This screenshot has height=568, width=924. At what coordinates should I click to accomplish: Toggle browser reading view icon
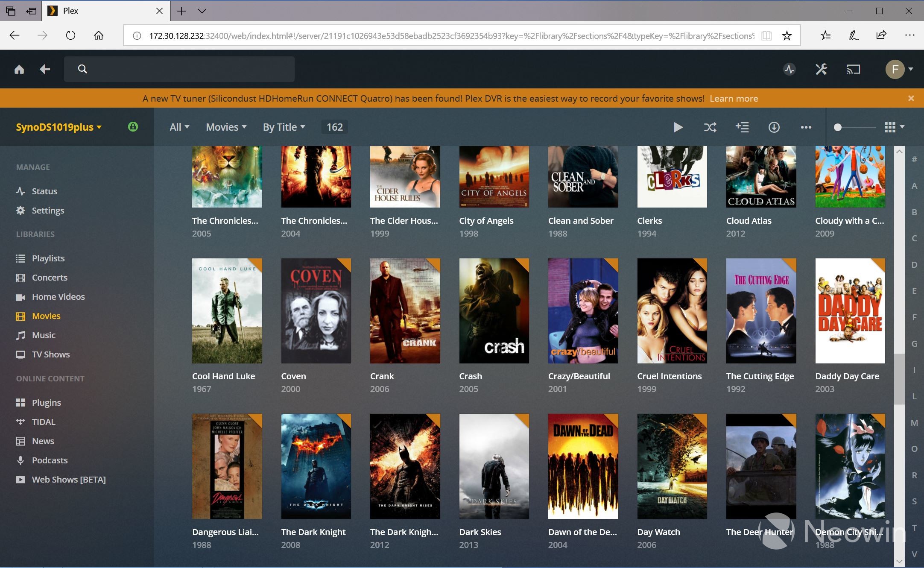pyautogui.click(x=766, y=36)
